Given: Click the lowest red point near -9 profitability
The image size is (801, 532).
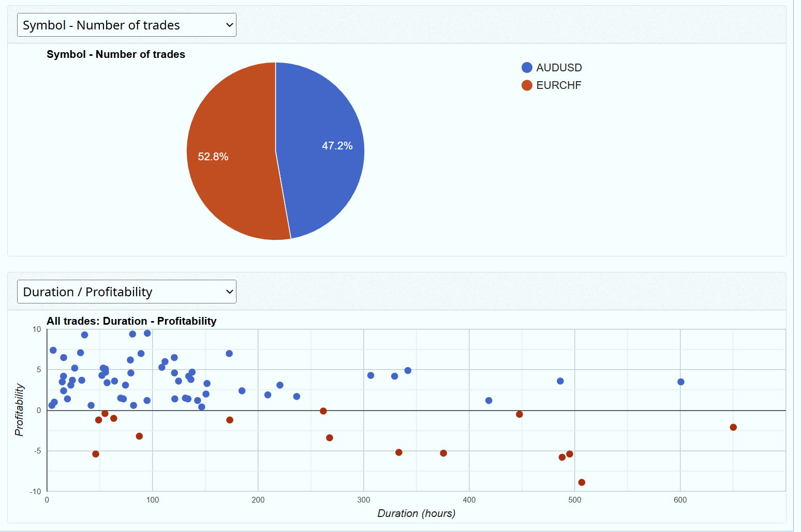Looking at the screenshot, I should [581, 482].
